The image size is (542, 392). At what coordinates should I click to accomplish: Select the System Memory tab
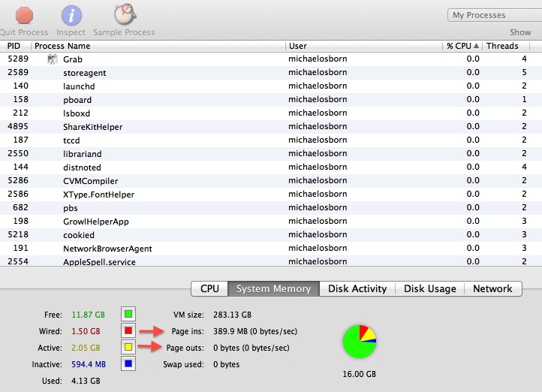pos(273,288)
